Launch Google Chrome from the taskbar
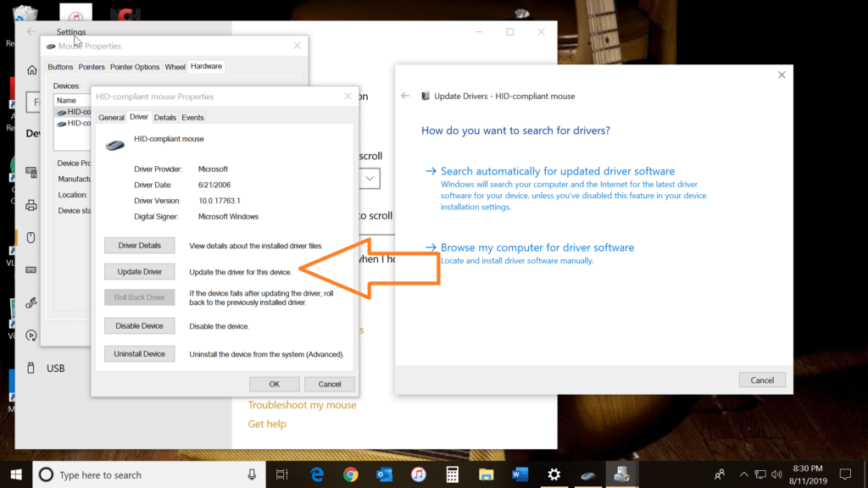 (349, 474)
